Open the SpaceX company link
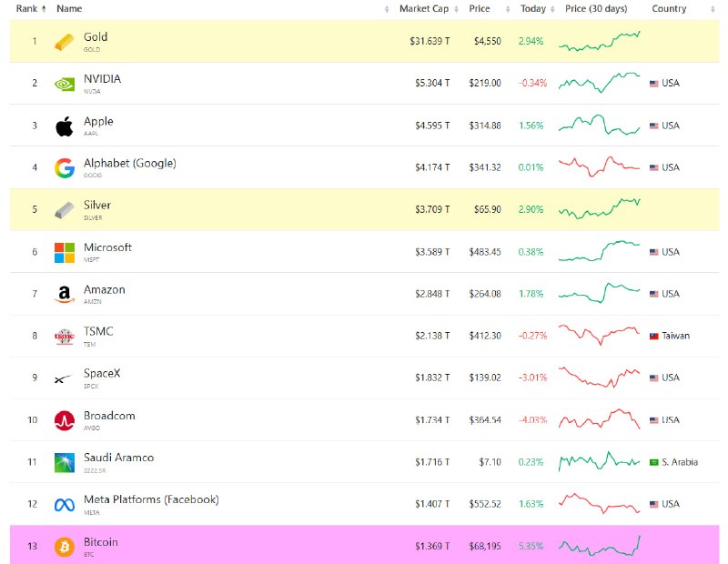728x564 pixels. (x=102, y=374)
